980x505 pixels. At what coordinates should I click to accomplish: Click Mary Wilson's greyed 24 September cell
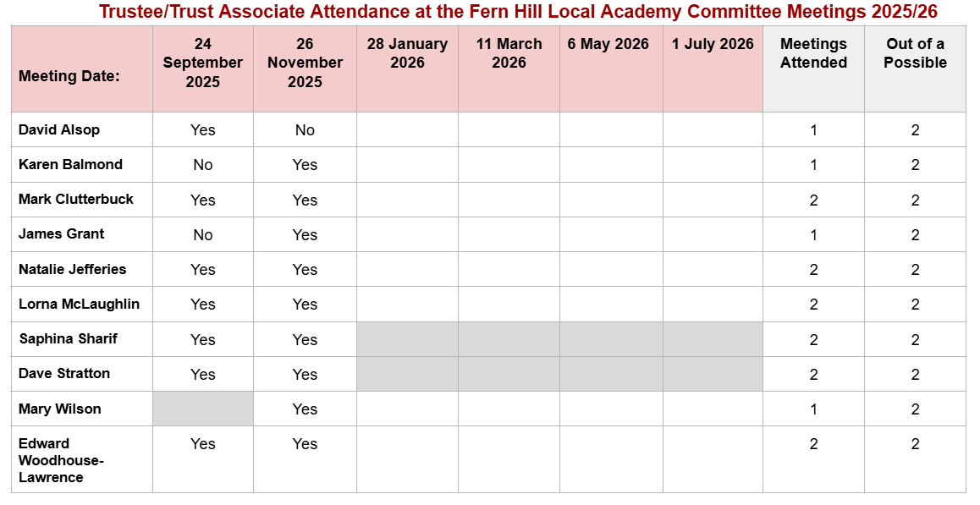point(203,409)
